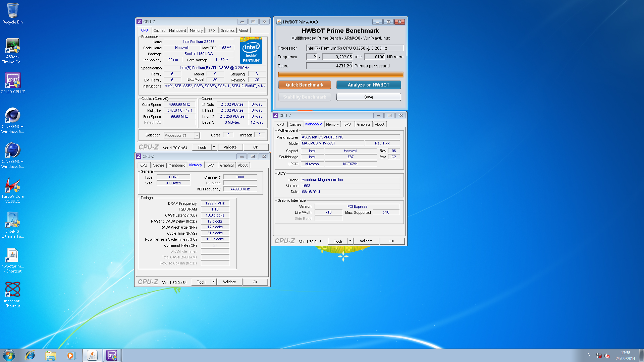The image size is (644, 362).
Task: Click OK in Memory CPU-Z window
Action: pos(255,282)
